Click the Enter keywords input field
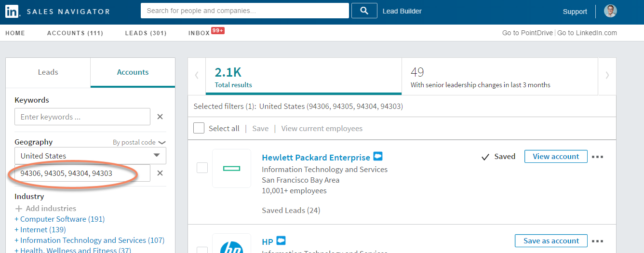 (82, 117)
